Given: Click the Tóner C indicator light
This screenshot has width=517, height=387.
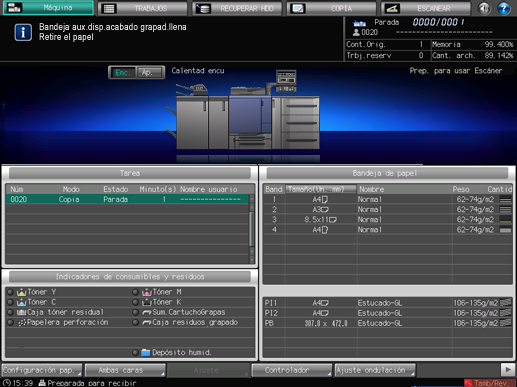Looking at the screenshot, I should pyautogui.click(x=10, y=302).
